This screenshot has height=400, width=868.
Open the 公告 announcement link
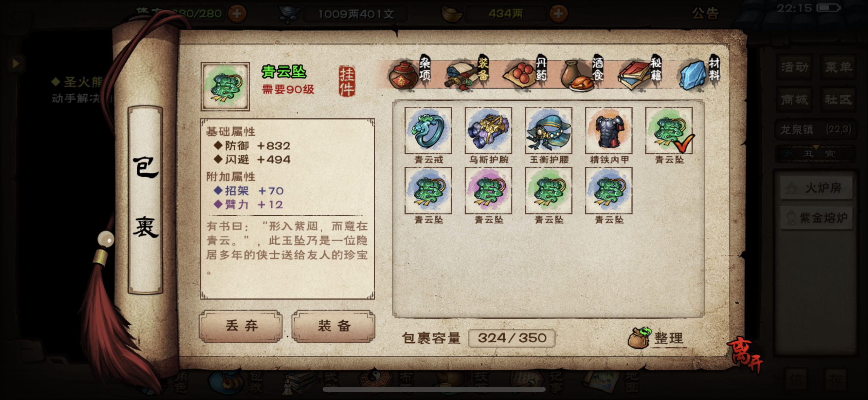pyautogui.click(x=705, y=14)
